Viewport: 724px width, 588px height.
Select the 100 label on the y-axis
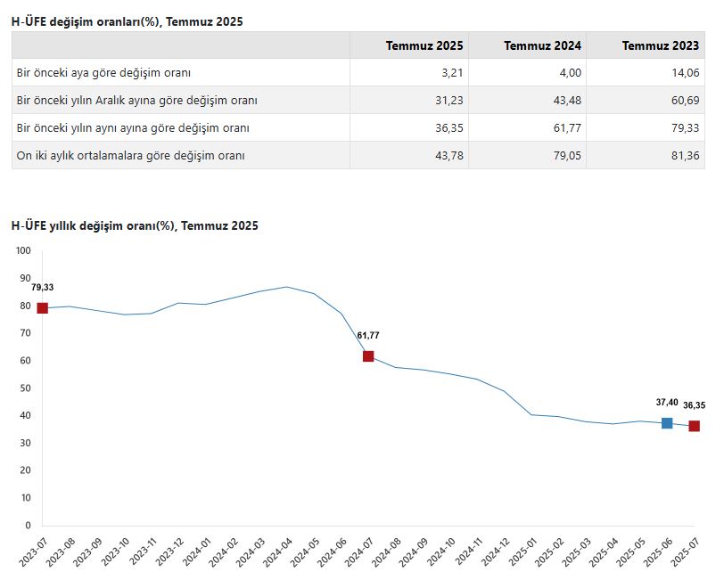24,251
